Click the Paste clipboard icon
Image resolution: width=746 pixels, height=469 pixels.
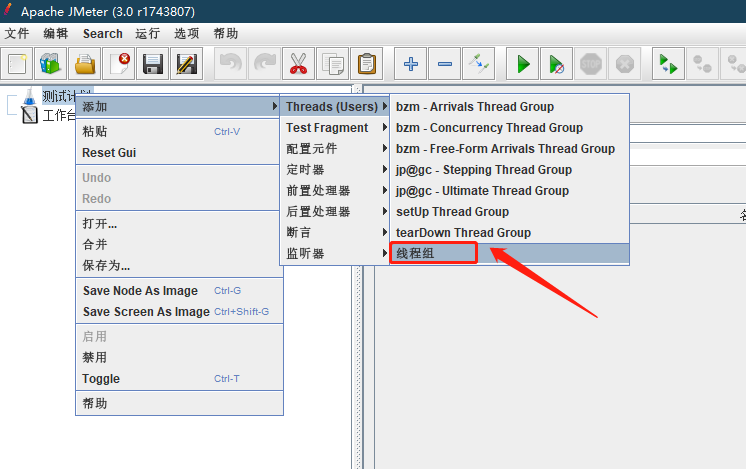pyautogui.click(x=367, y=63)
